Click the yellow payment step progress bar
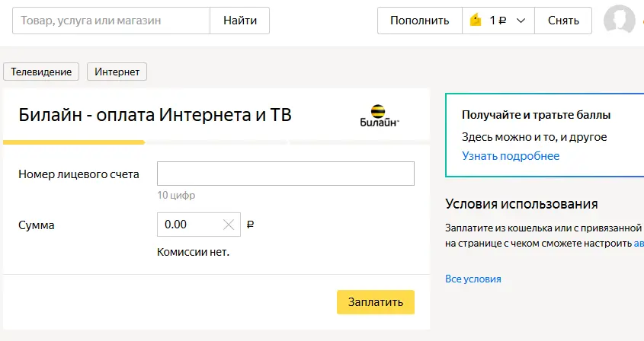644x341 pixels. pos(75,142)
